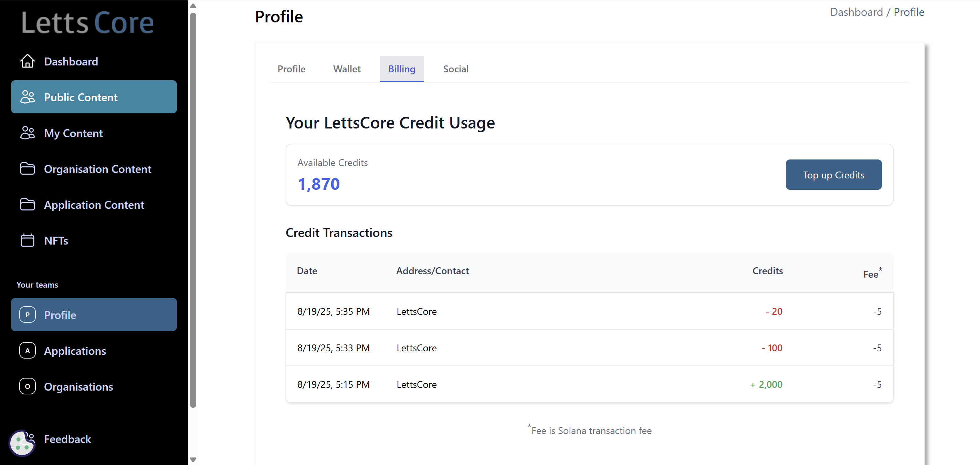Switch to the Social tab

tap(455, 69)
